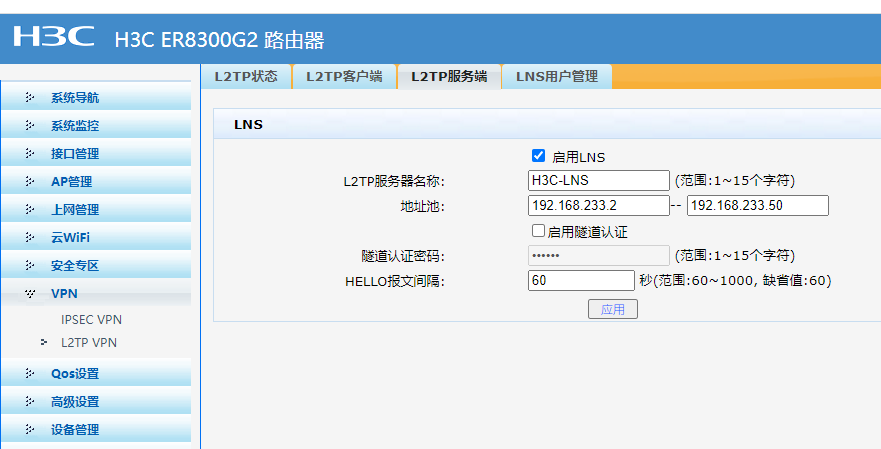Expand the 接口管理 arrow icon
The image size is (881, 449).
[x=30, y=153]
